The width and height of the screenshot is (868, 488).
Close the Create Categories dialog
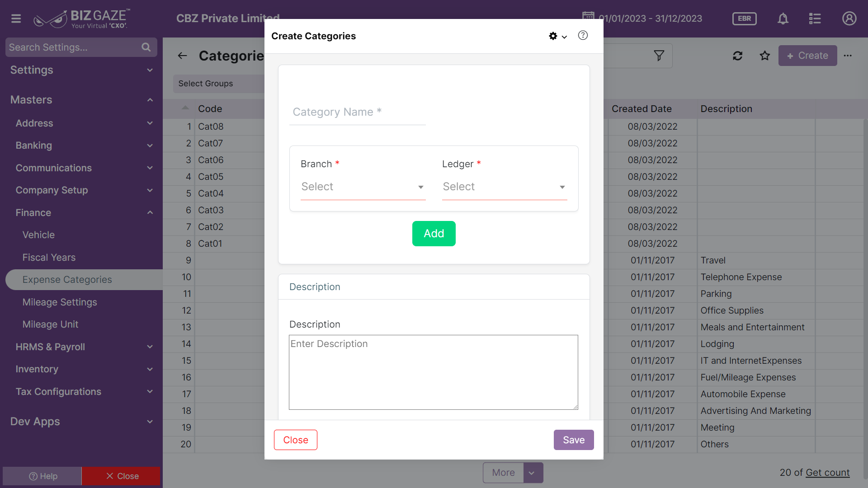pos(296,440)
